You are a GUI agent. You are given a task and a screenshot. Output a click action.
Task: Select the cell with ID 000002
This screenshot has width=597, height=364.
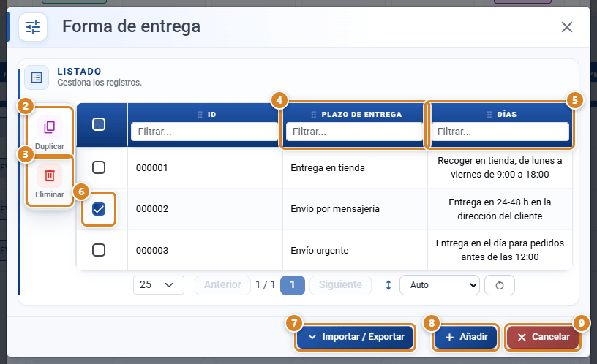205,209
